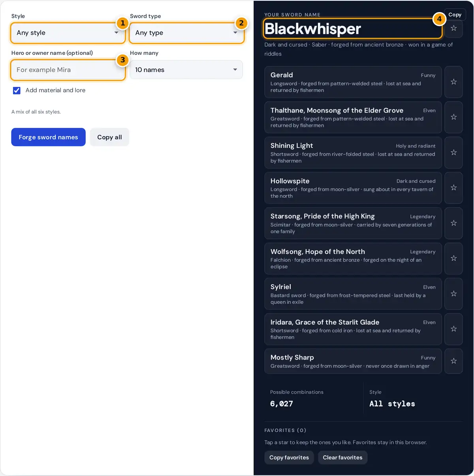Click Copy favorites button
The image size is (474, 476).
pos(289,457)
